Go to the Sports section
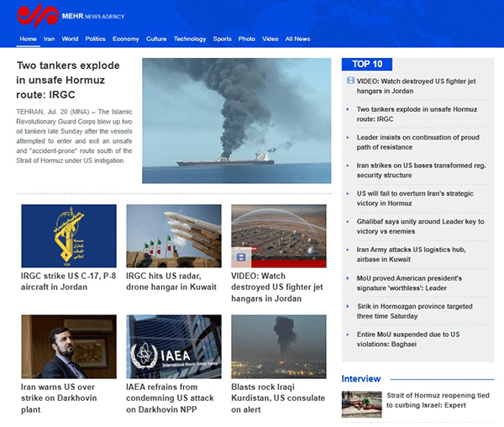504x427 pixels. [x=223, y=39]
